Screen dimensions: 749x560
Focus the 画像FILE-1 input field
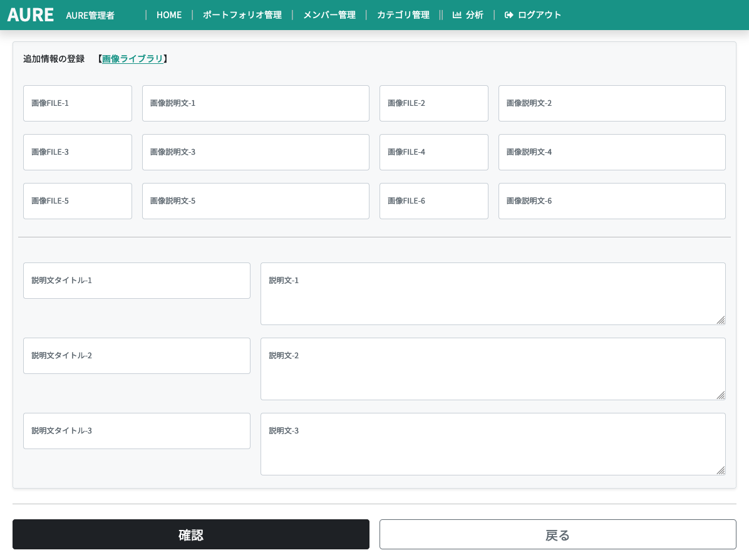[78, 103]
